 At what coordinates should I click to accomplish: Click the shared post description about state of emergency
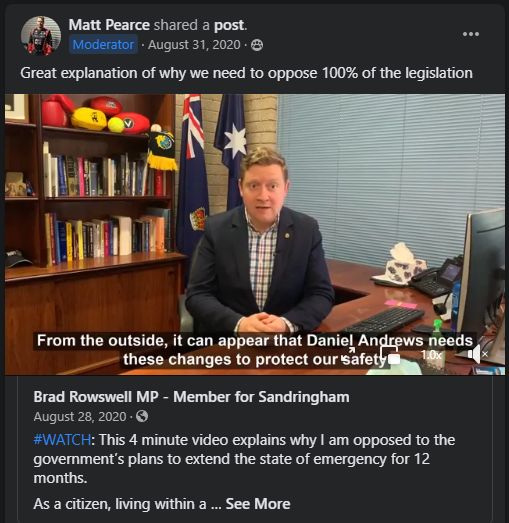[244, 459]
